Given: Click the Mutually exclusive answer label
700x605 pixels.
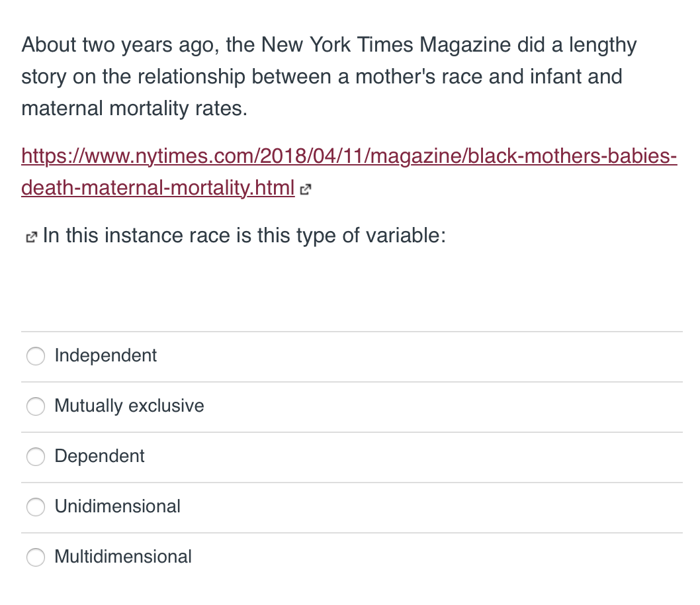Looking at the screenshot, I should [x=129, y=406].
